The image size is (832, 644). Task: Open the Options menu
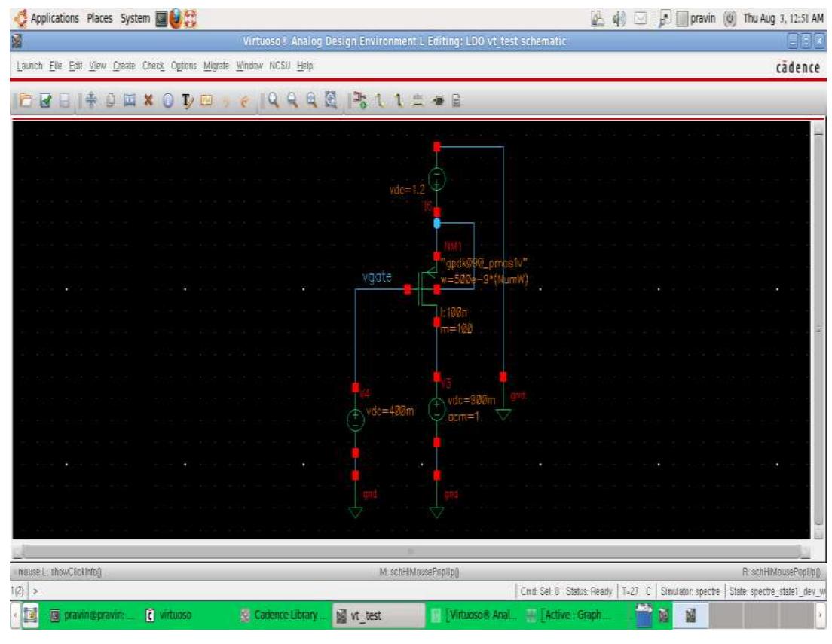coord(184,66)
